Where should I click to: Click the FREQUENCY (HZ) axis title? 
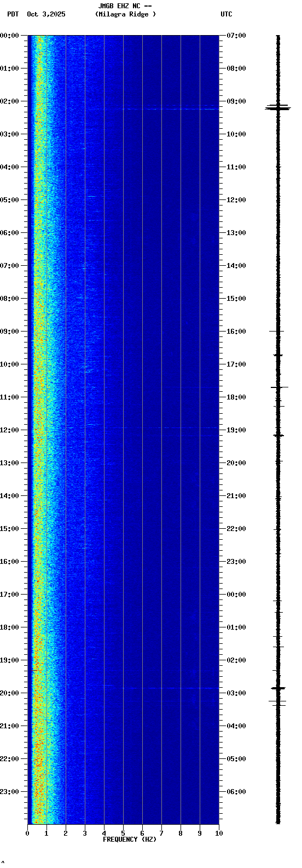[x=130, y=840]
